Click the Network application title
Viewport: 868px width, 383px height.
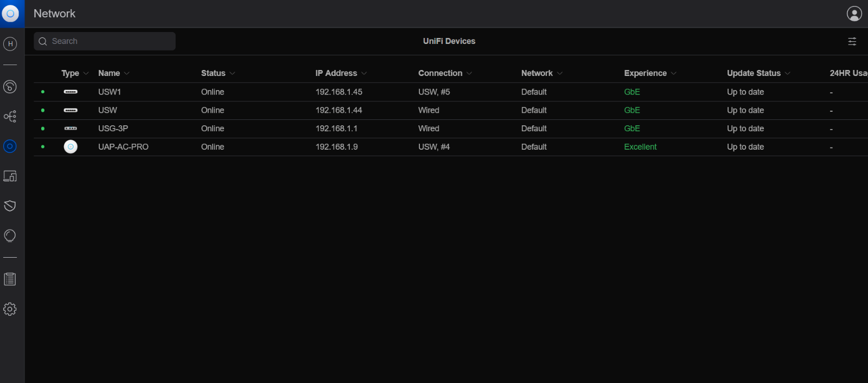click(54, 14)
